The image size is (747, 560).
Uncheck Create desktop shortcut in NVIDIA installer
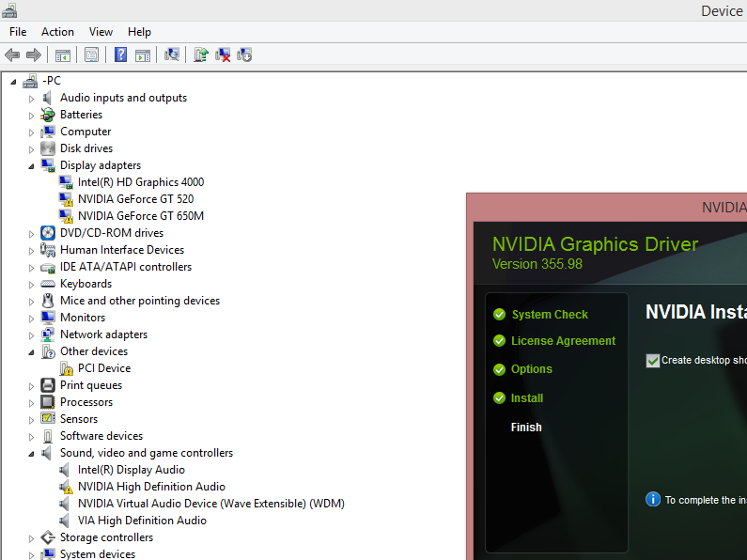click(x=653, y=361)
